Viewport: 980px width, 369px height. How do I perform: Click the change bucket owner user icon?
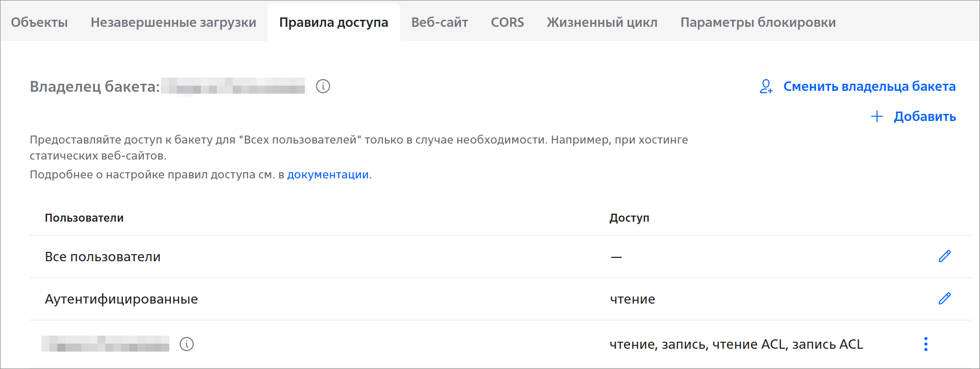point(766,86)
